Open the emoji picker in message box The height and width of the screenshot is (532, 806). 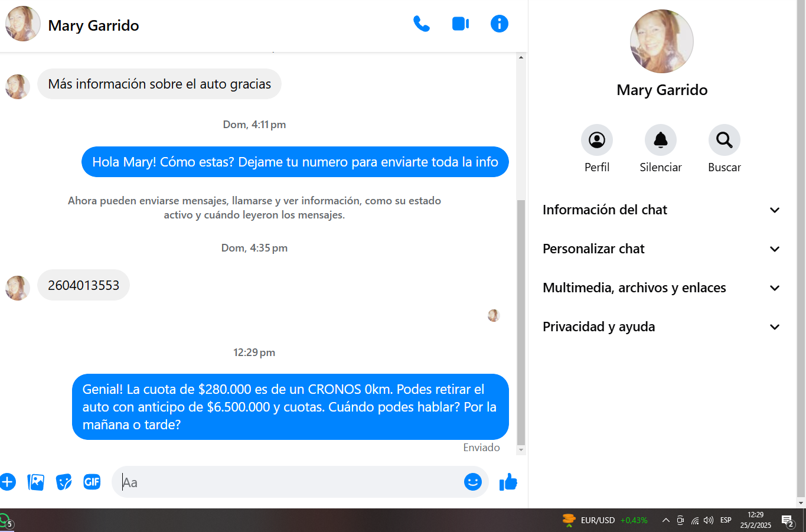[x=473, y=482]
